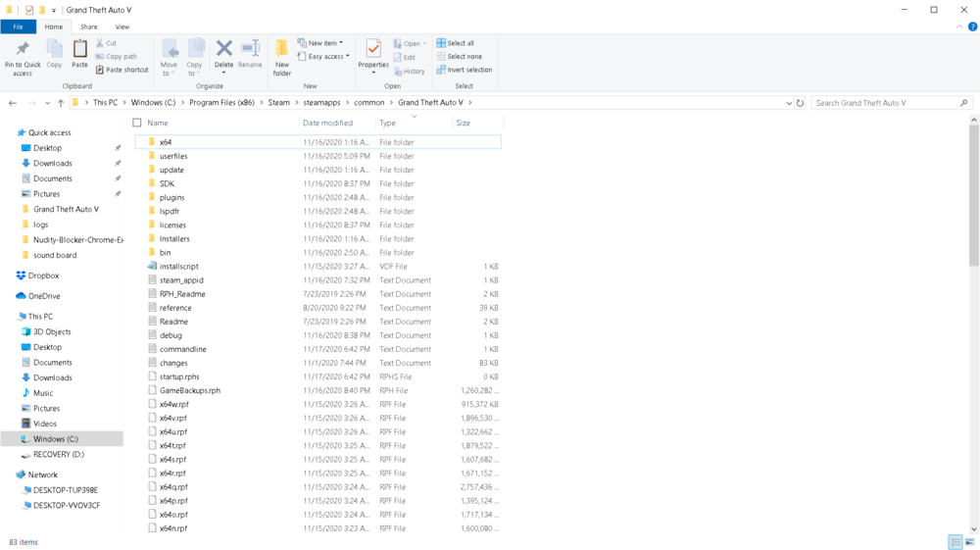
Task: Switch to the Share ribbon tab
Action: tap(89, 26)
